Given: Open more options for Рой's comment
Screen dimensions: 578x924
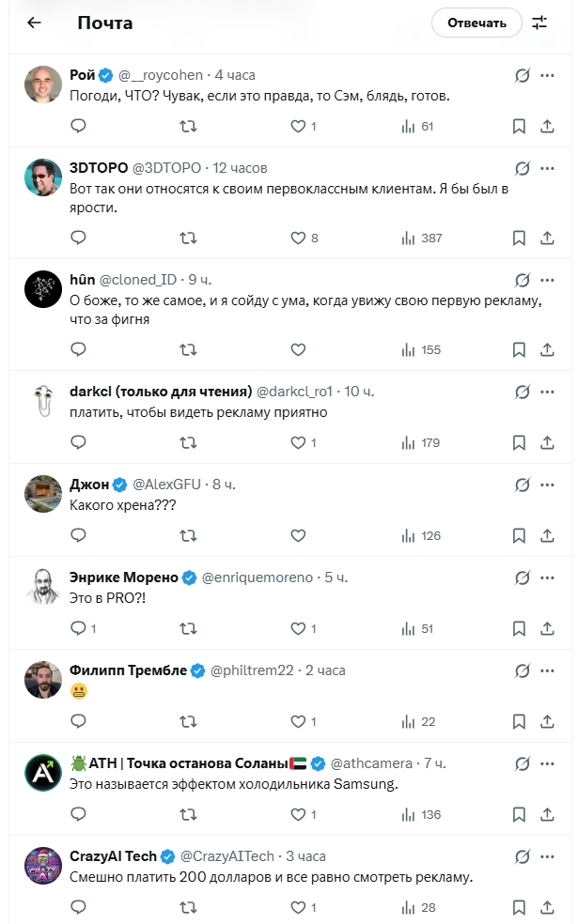Looking at the screenshot, I should (548, 75).
